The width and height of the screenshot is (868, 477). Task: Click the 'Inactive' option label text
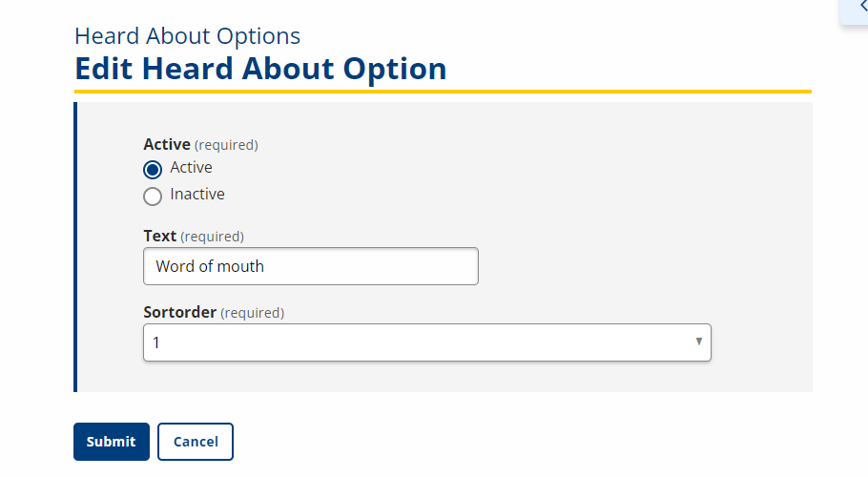197,195
